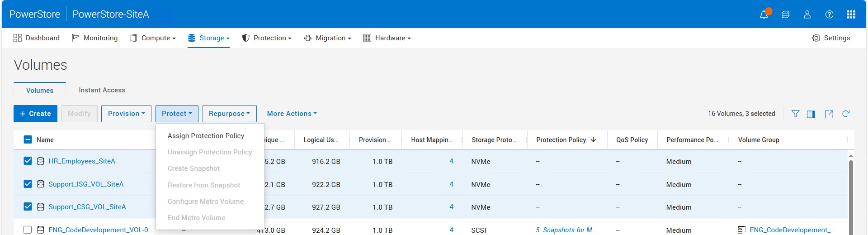Screen dimensions: 868x235
Task: Toggle the select-all header checkbox
Action: [28, 139]
